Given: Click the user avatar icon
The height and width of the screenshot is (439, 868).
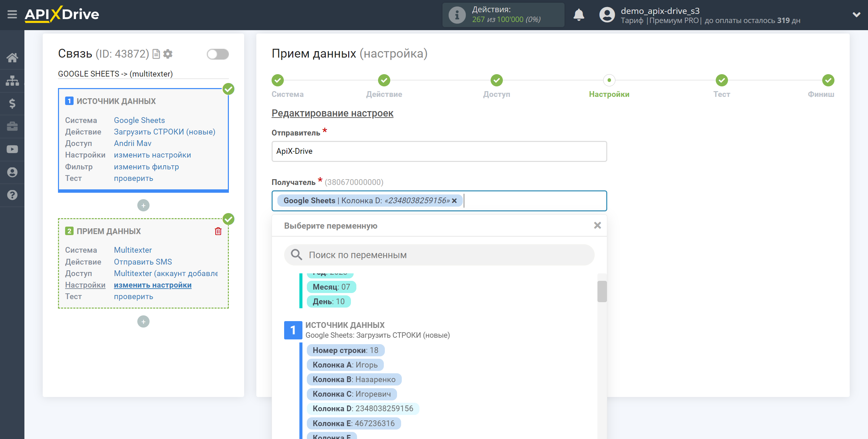Looking at the screenshot, I should pos(607,15).
